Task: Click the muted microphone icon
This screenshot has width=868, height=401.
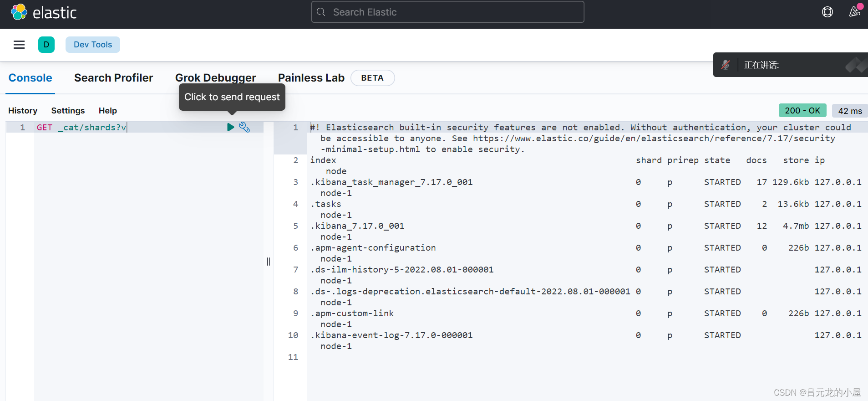Action: coord(726,65)
